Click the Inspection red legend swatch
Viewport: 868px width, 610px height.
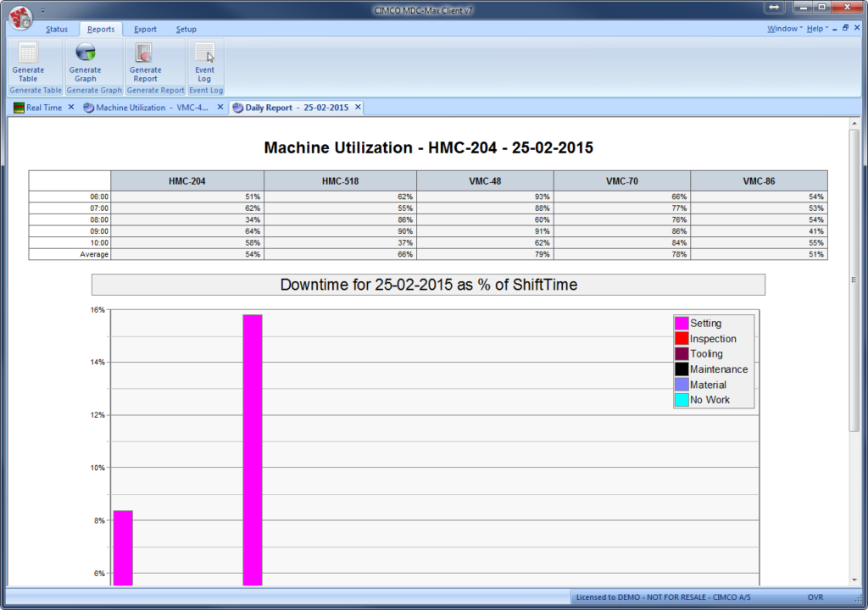click(x=682, y=338)
